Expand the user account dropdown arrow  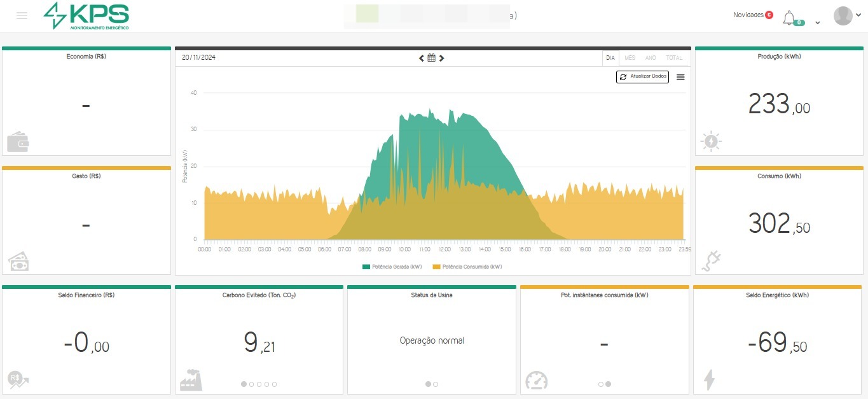coord(858,16)
